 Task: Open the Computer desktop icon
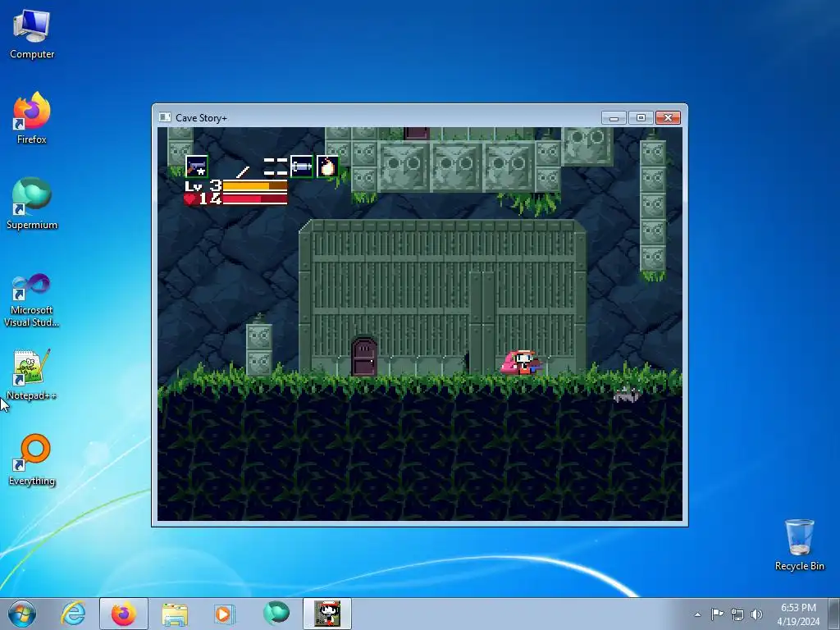click(32, 34)
